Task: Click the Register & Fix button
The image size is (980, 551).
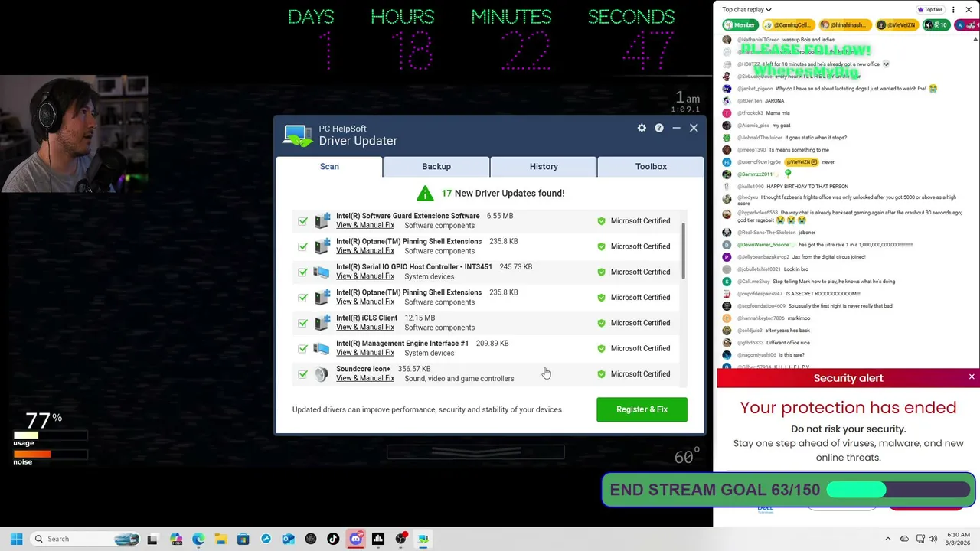Action: point(642,409)
